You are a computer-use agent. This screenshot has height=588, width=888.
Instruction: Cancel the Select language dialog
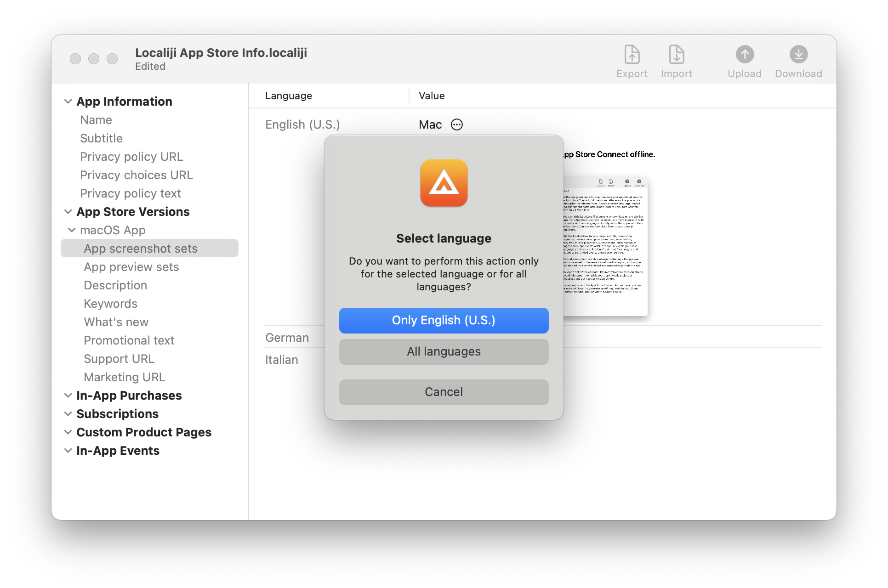(x=444, y=392)
